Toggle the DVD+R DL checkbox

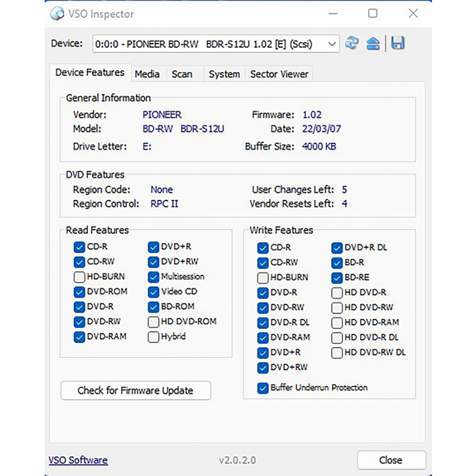[x=337, y=248]
